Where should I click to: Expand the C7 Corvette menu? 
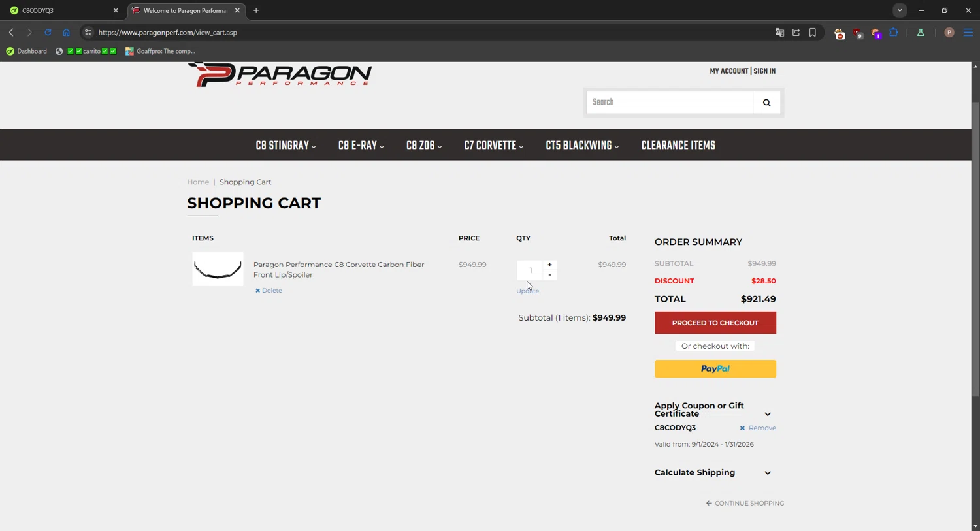493,146
